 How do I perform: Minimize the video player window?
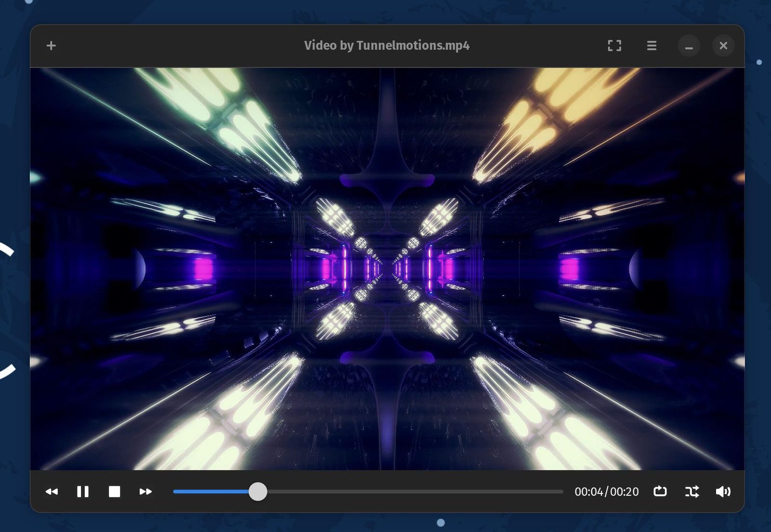(689, 46)
